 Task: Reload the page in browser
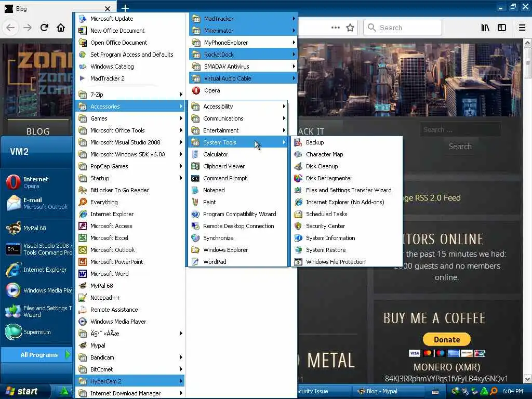coord(44,28)
